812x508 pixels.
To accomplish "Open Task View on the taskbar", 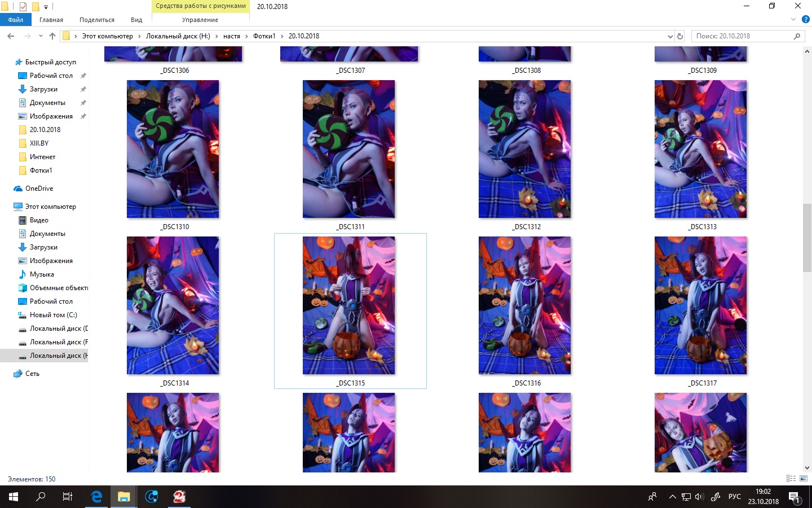I will coord(68,497).
